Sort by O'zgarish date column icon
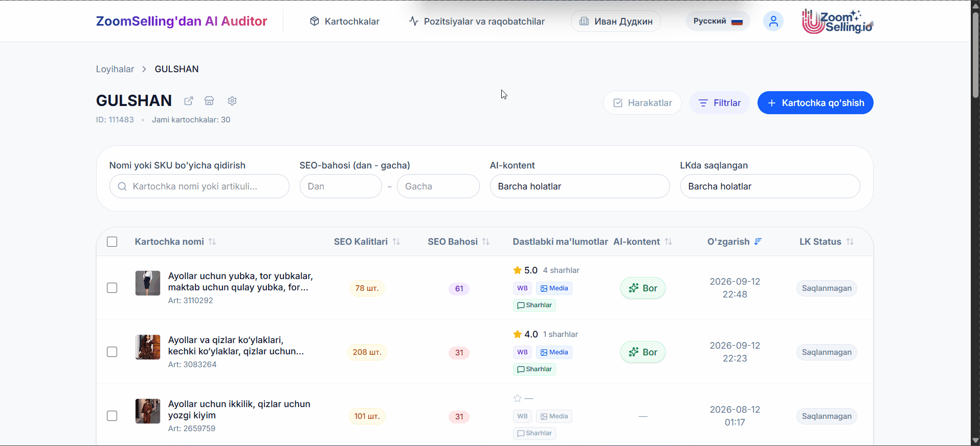The height and width of the screenshot is (446, 980). coord(758,242)
